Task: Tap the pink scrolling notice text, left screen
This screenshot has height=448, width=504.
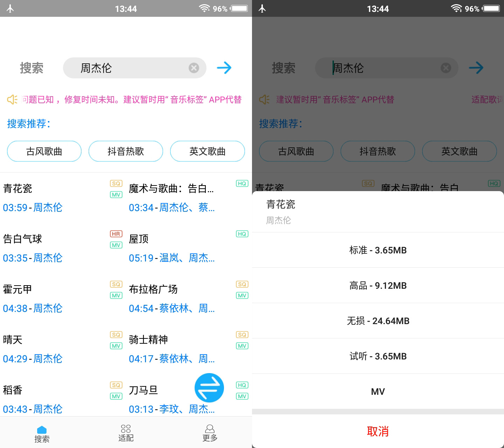Action: coord(132,99)
